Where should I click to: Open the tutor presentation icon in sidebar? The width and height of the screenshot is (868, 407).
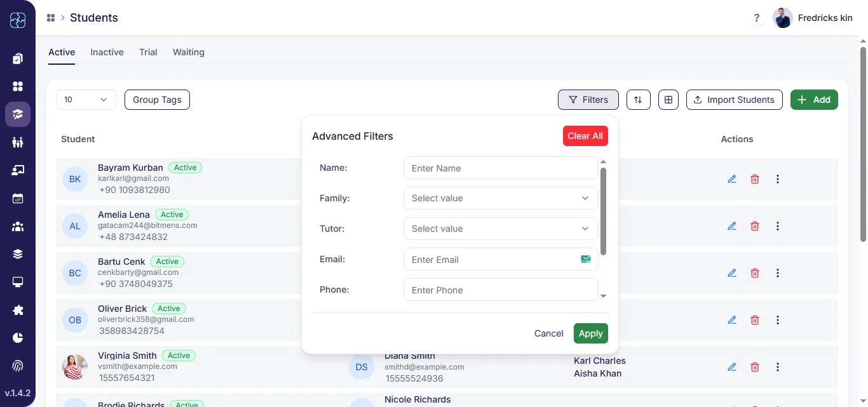pyautogui.click(x=18, y=170)
